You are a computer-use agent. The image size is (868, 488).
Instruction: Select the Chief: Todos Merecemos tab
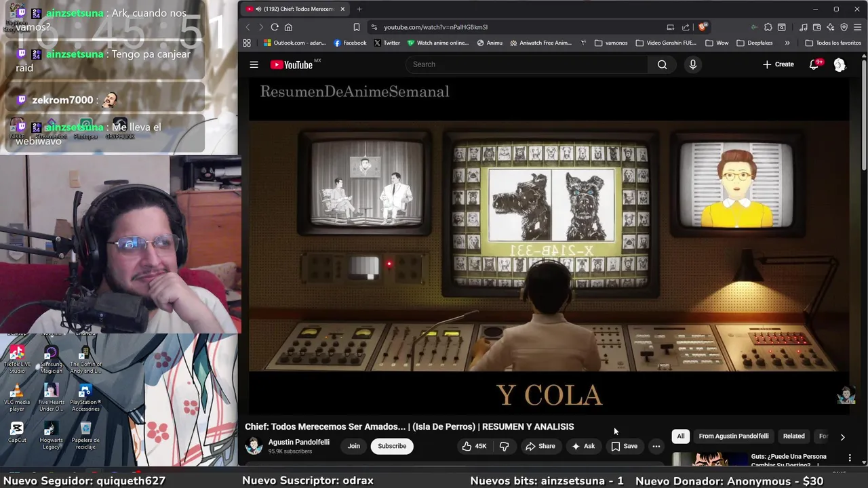296,9
